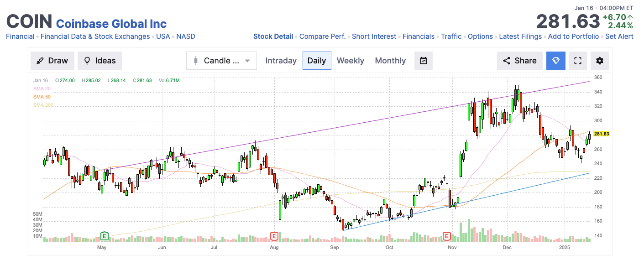Open the Short Interest link
Screen dimensions: 644x260
point(374,36)
